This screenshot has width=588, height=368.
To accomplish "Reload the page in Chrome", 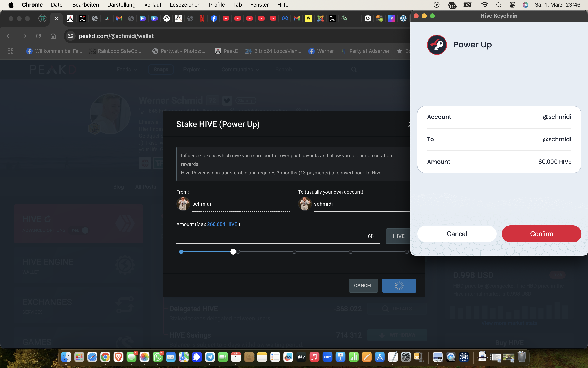I will tap(38, 36).
